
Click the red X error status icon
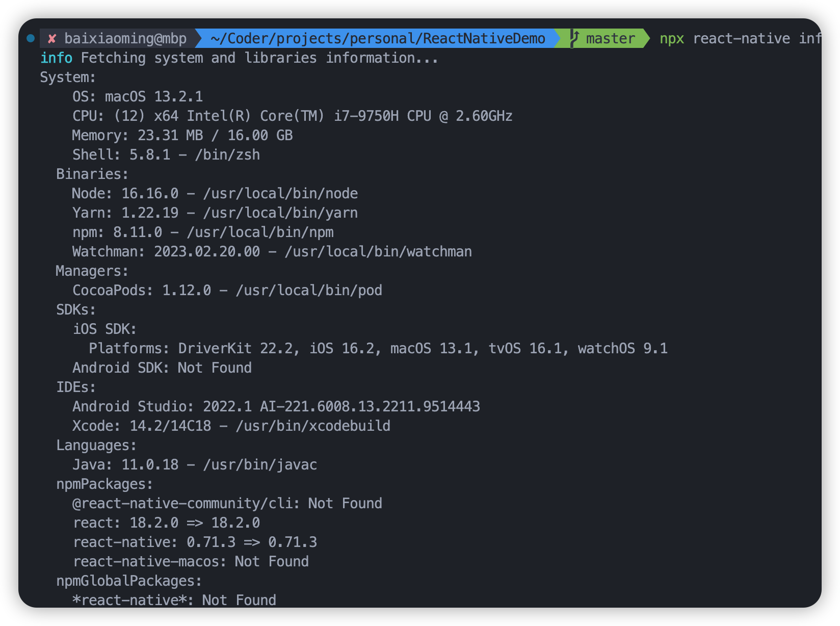[x=51, y=39]
